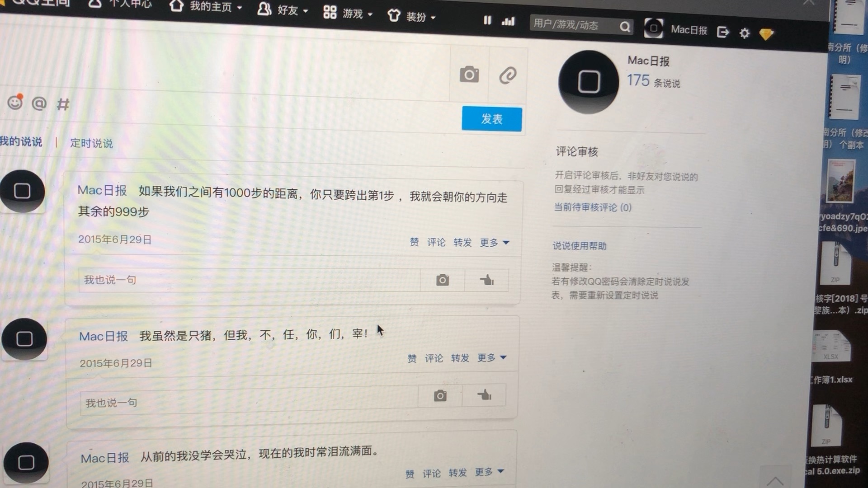Image resolution: width=868 pixels, height=488 pixels.
Task: Switch to 定时说说 tab
Action: coord(91,143)
